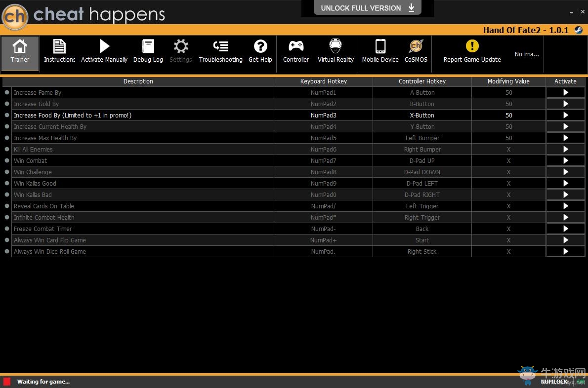Click the 'No ima...' placeholder
The height and width of the screenshot is (388, 588).
(x=527, y=54)
